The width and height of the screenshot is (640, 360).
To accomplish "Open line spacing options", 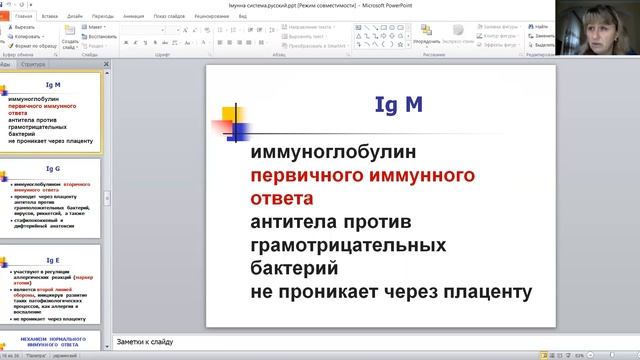I will pos(272,30).
